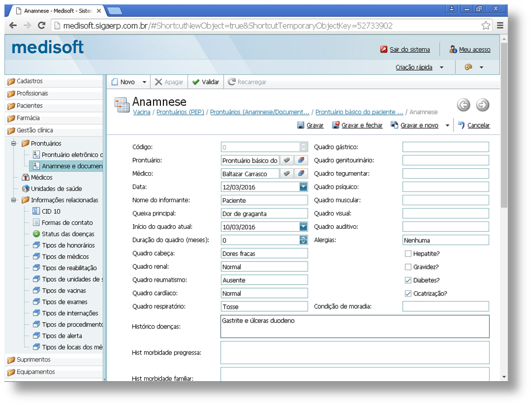Image resolution: width=532 pixels, height=406 pixels.
Task: Click the Cancelar undo arrow icon
Action: (461, 125)
